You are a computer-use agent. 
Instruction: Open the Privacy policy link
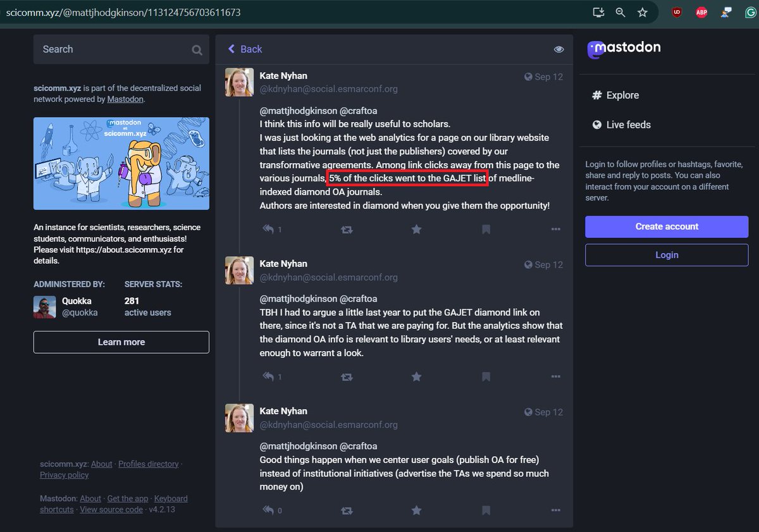click(64, 474)
